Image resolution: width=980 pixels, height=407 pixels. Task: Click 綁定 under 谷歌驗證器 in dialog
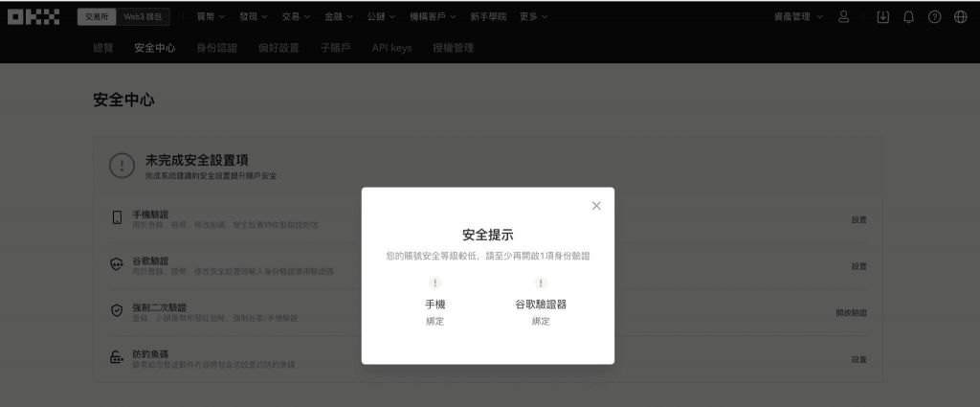[x=541, y=321]
